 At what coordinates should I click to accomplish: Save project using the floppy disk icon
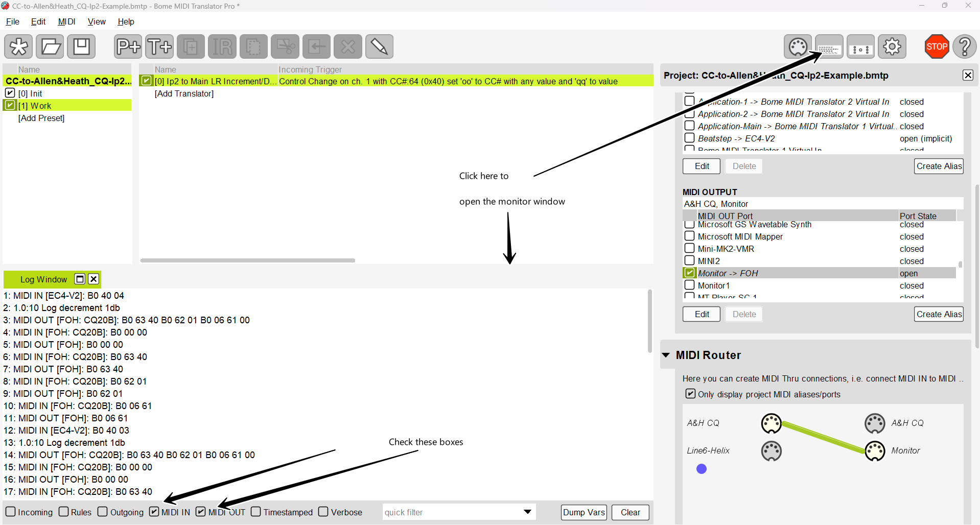pyautogui.click(x=81, y=47)
